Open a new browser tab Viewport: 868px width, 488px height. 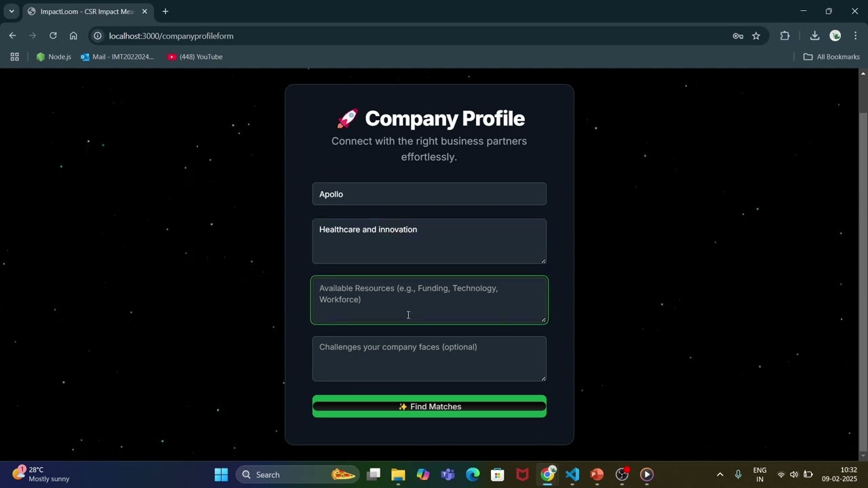click(x=165, y=12)
